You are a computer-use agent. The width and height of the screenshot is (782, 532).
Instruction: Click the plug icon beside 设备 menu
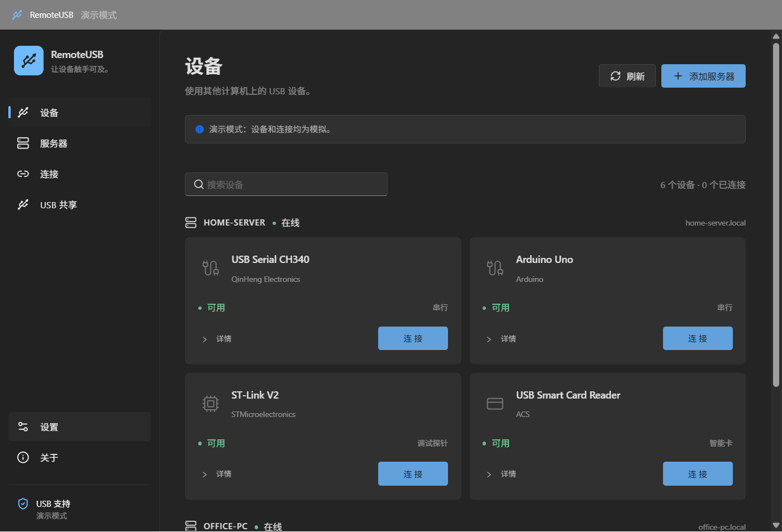tap(23, 112)
